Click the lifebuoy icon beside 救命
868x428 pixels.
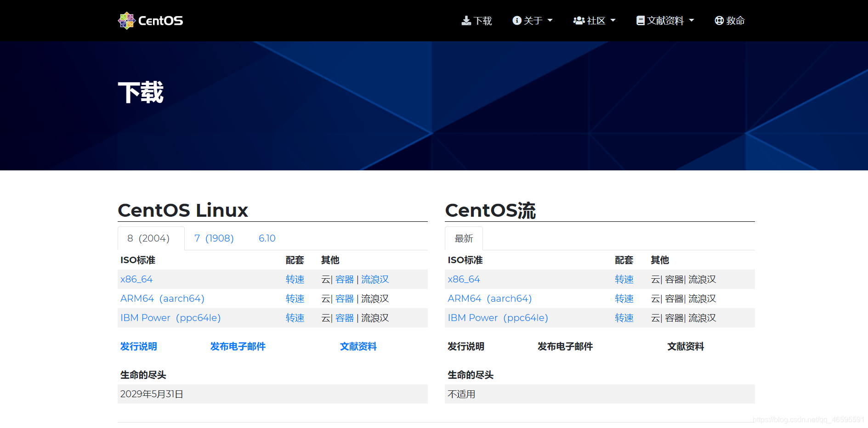tap(719, 21)
